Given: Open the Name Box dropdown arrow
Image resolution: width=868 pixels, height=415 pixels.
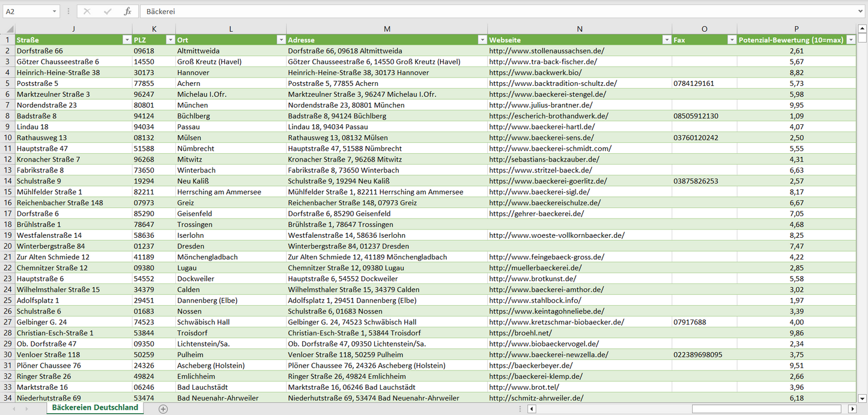Looking at the screenshot, I should pyautogui.click(x=55, y=11).
